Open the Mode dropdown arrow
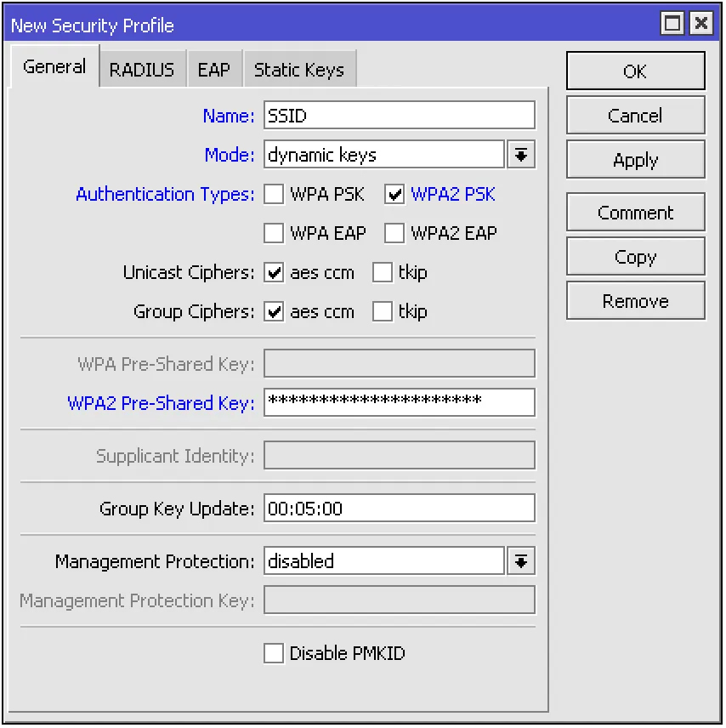 pos(521,155)
